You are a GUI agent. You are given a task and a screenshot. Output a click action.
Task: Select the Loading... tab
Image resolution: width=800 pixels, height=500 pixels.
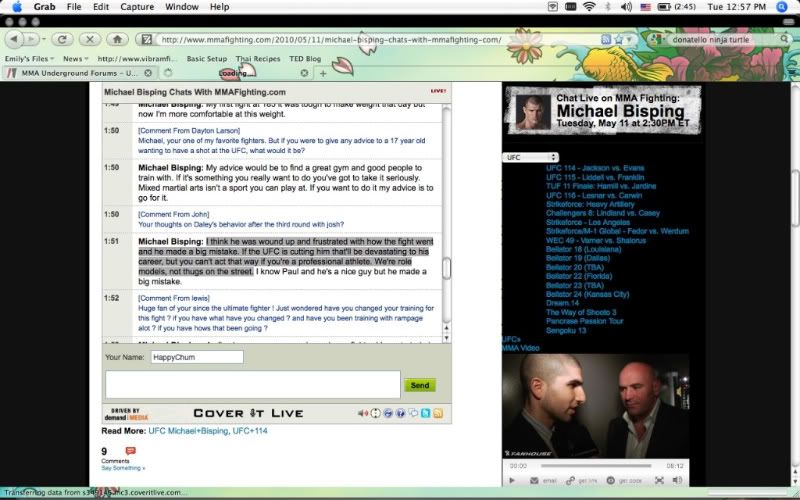(235, 73)
